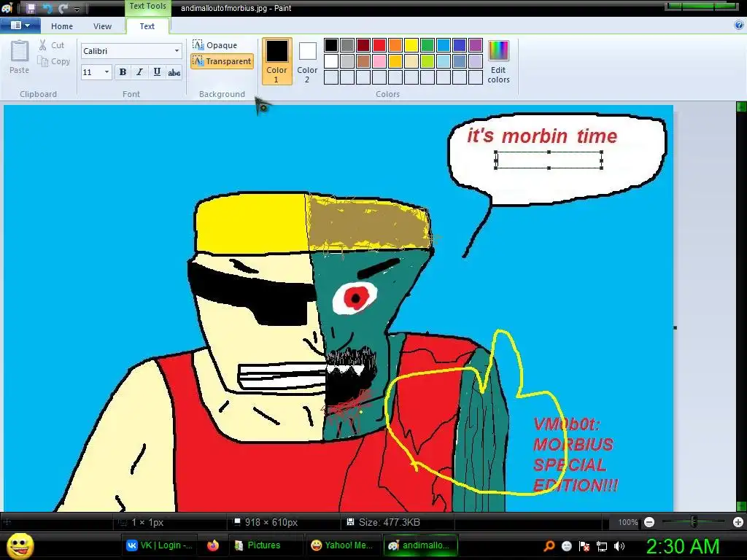Screen dimensions: 747x560
Task: Switch to VK Login taskbar window
Action: pyautogui.click(x=159, y=545)
